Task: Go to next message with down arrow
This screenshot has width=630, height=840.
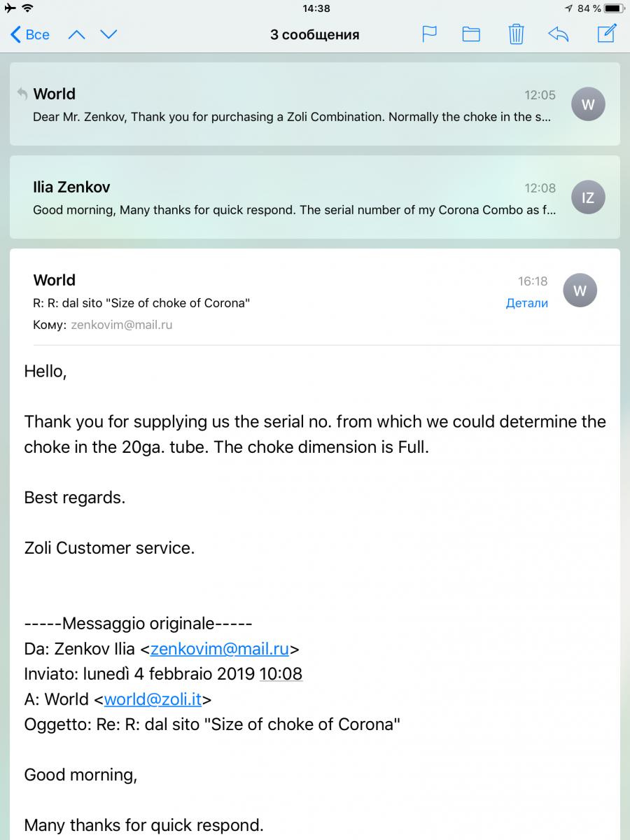Action: point(108,34)
